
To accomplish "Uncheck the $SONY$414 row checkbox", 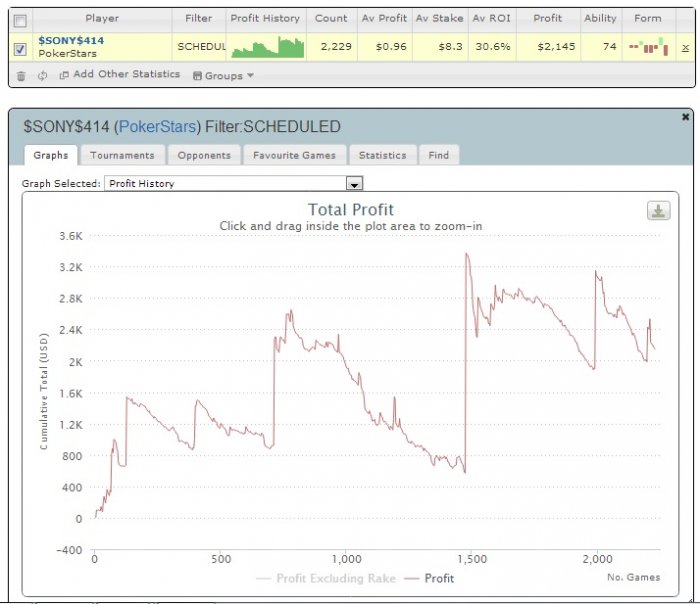I will click(x=20, y=48).
